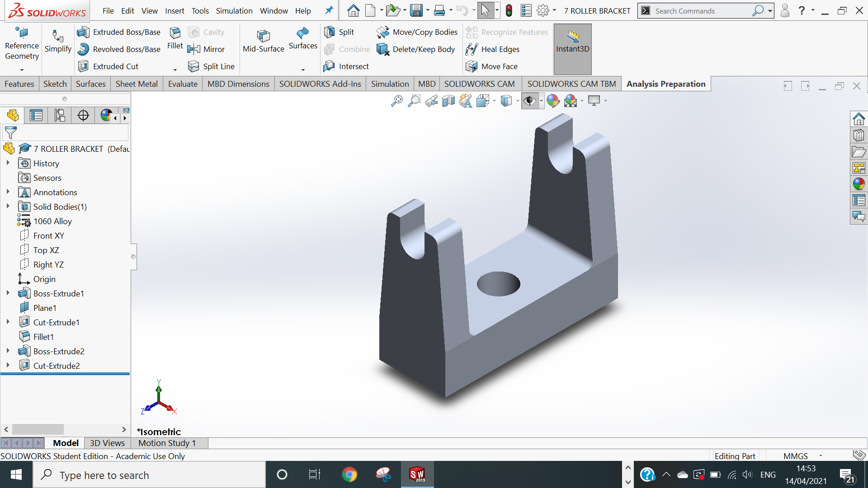The height and width of the screenshot is (488, 868).
Task: Toggle Hide/Show Items eye
Action: click(529, 101)
